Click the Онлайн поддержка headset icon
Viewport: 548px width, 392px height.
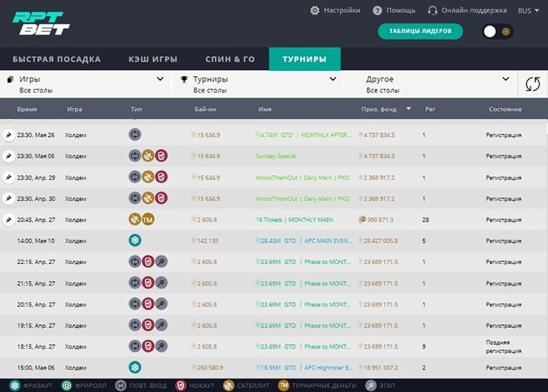tap(433, 11)
